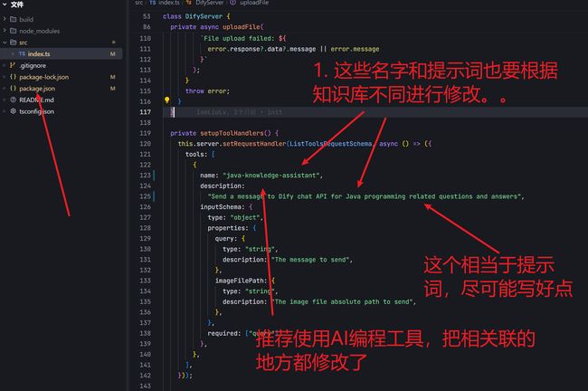Click the braces icon beside package.json
Viewport: 588px width, 391px height.
pos(14,88)
